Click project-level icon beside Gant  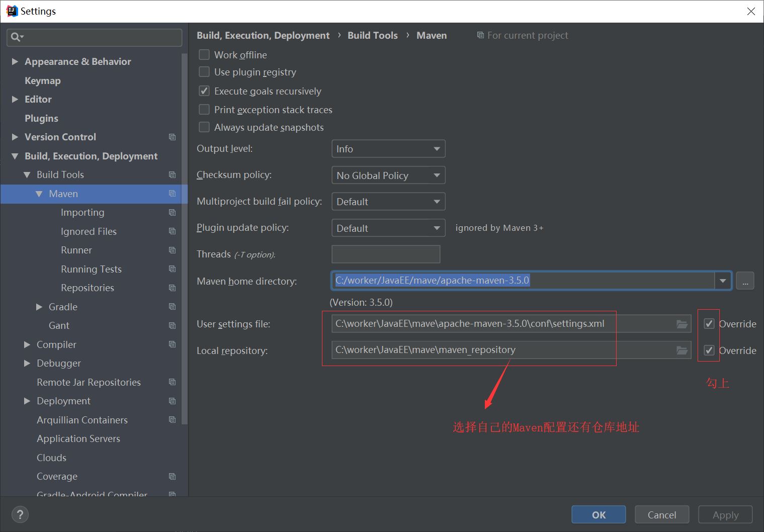(172, 326)
